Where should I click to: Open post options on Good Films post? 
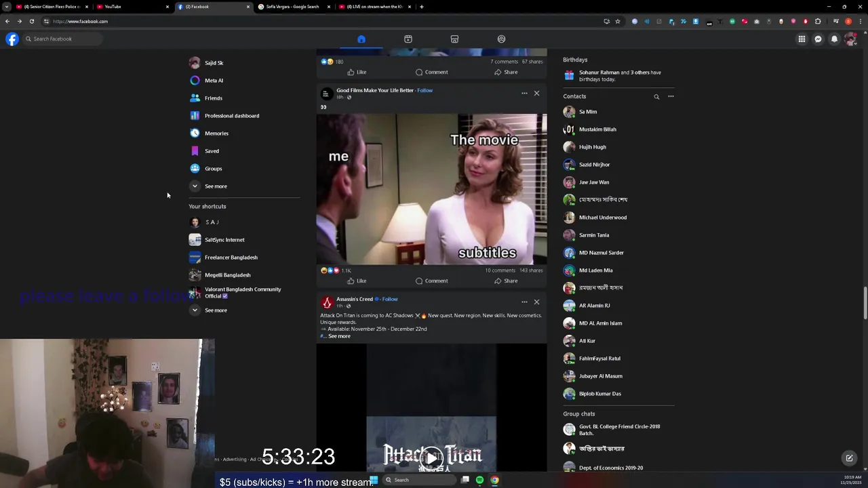tap(524, 94)
